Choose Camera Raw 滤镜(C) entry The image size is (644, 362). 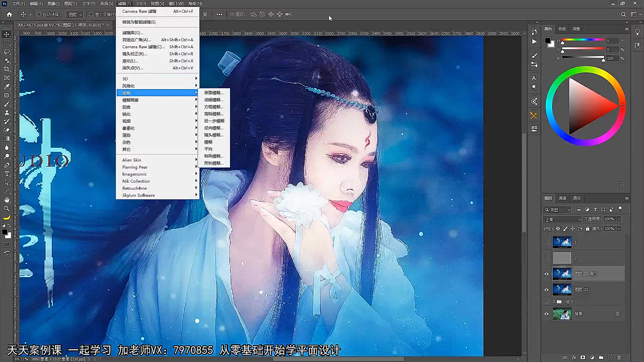pos(157,47)
